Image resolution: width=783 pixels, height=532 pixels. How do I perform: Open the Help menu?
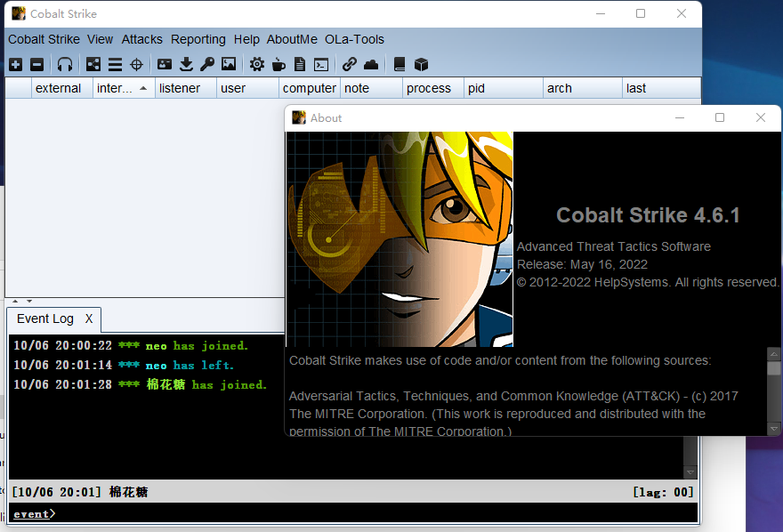coord(246,39)
